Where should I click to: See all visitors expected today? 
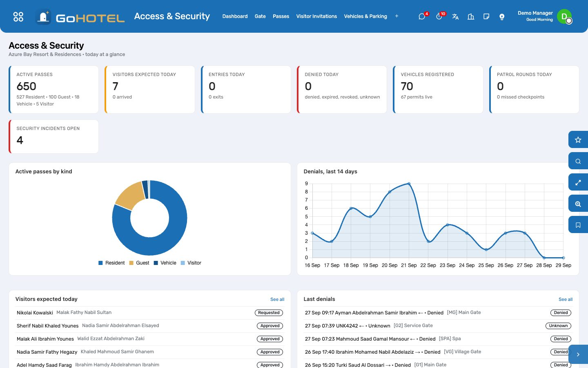[277, 299]
